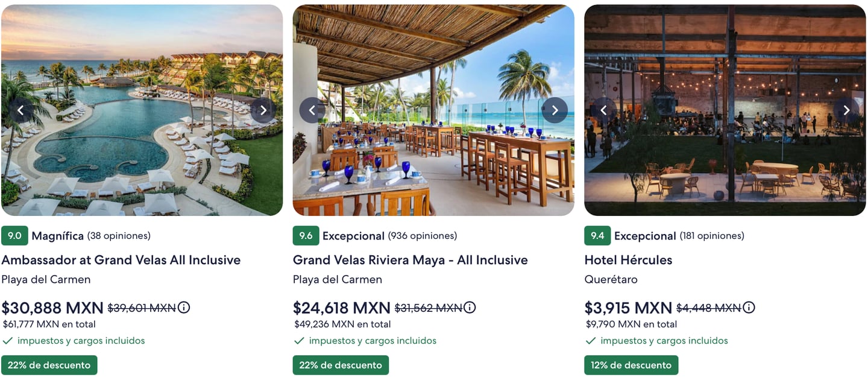868x386 pixels.
Task: Click the Ambassador pool photo thumbnail
Action: [x=142, y=157]
